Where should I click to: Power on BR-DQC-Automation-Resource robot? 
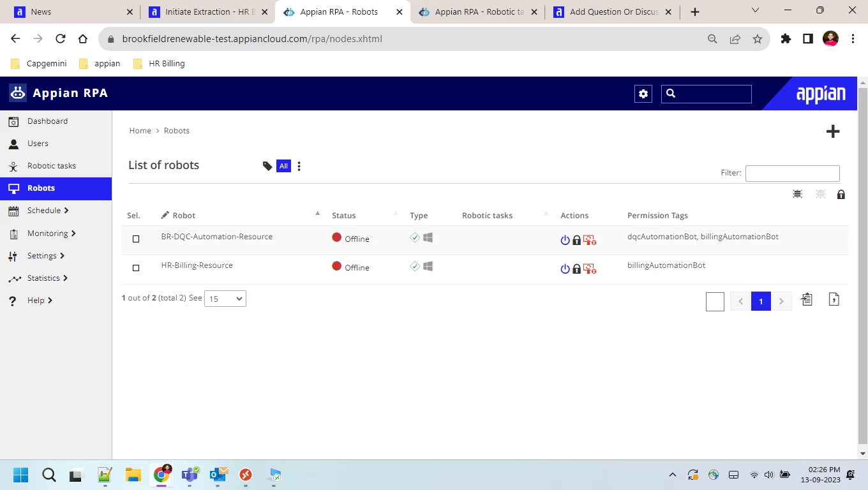565,241
